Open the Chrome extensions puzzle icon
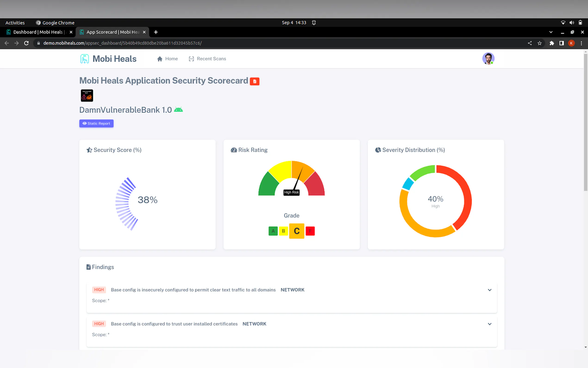 click(552, 43)
